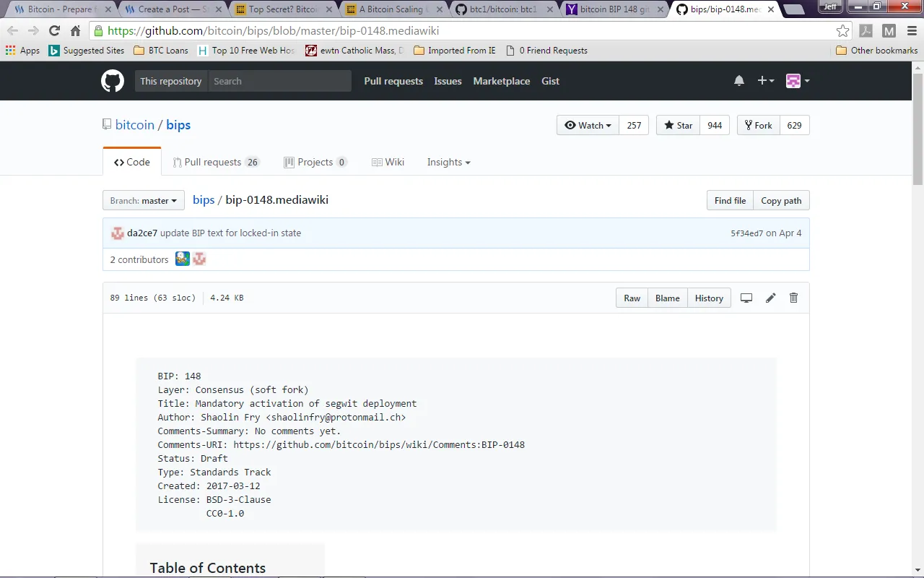Screen dimensions: 924x578
Task: Star the bips repository
Action: [x=678, y=125]
